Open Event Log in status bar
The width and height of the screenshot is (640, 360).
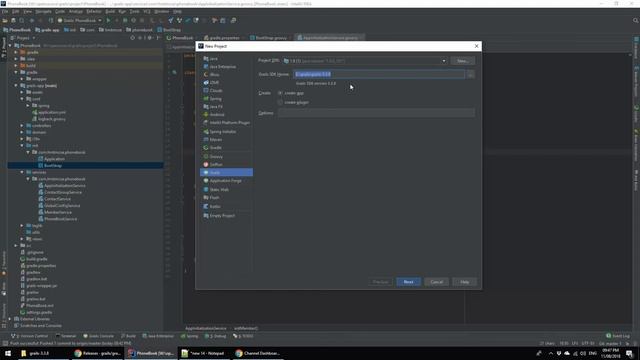pyautogui.click(x=618, y=336)
